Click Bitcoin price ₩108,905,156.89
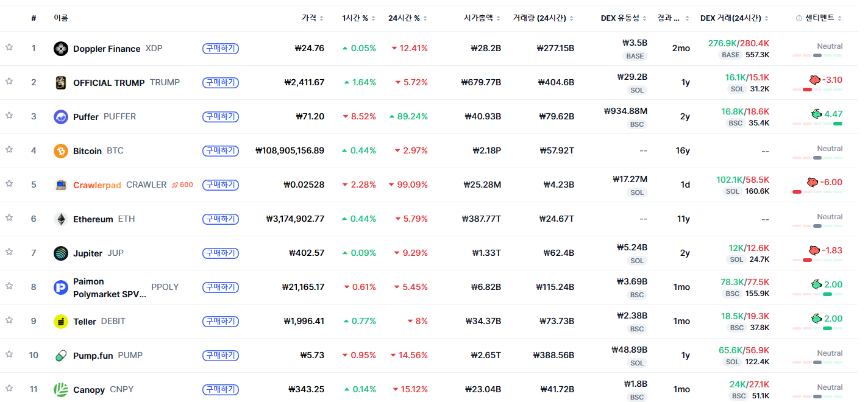 pos(290,150)
